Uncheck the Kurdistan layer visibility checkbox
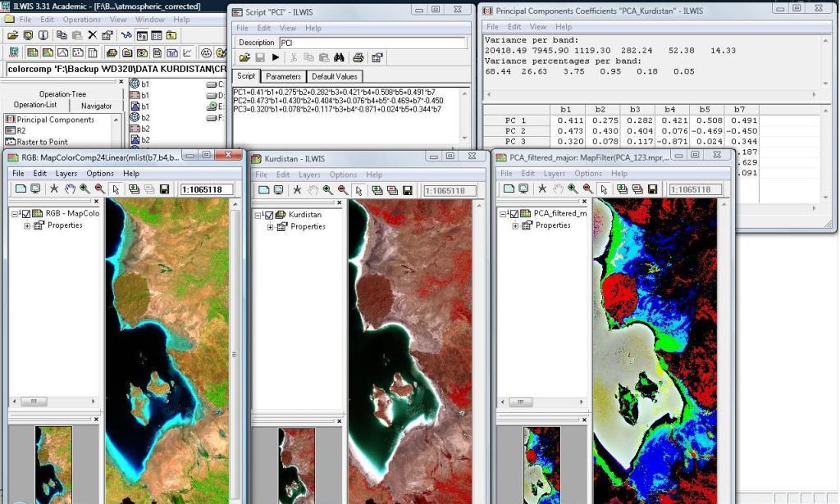 (x=269, y=215)
